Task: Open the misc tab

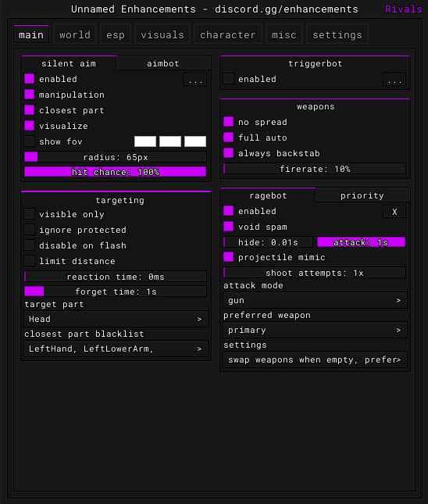Action: 284,34
